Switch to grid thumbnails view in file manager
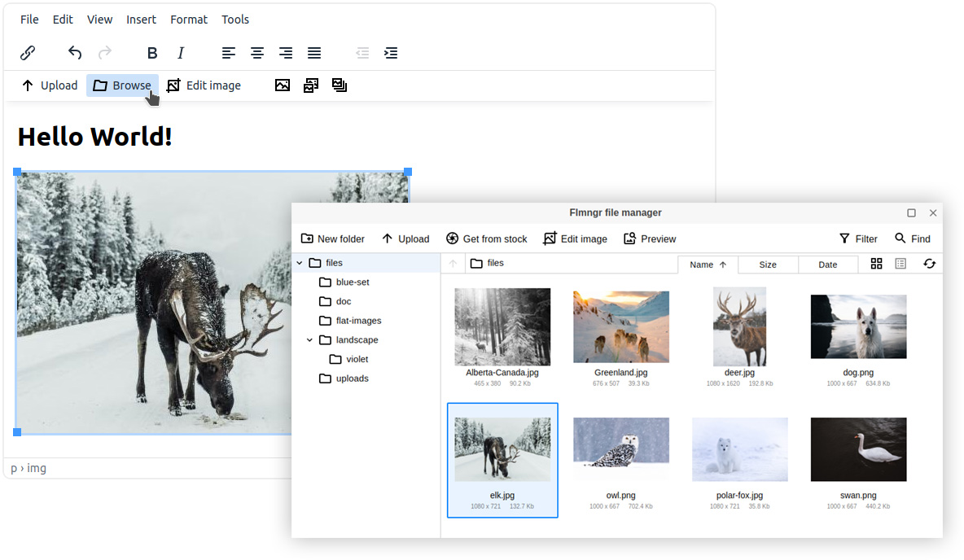The height and width of the screenshot is (560, 964). (877, 264)
